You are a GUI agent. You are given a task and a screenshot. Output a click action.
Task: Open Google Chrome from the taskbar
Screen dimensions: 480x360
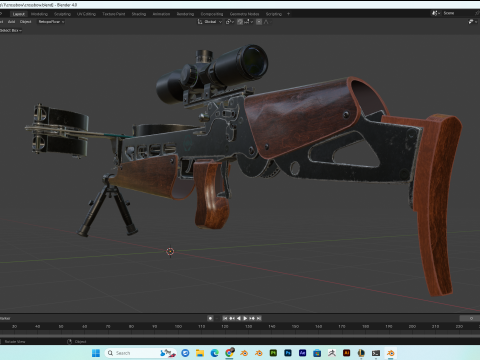click(229, 353)
